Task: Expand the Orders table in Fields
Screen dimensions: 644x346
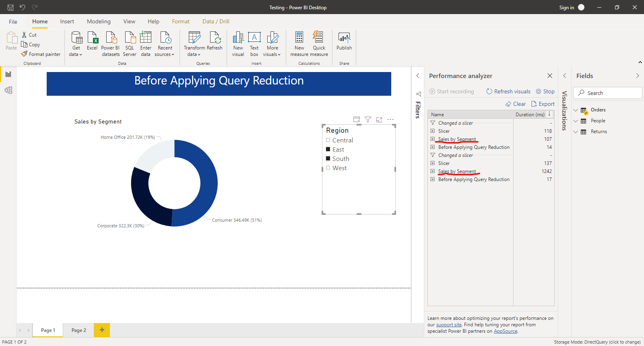Action: pyautogui.click(x=576, y=110)
